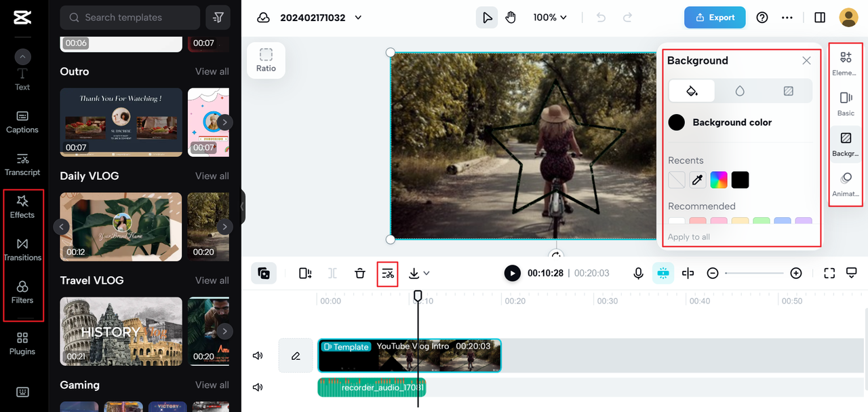Delete the selected clip with trash icon

coord(360,273)
